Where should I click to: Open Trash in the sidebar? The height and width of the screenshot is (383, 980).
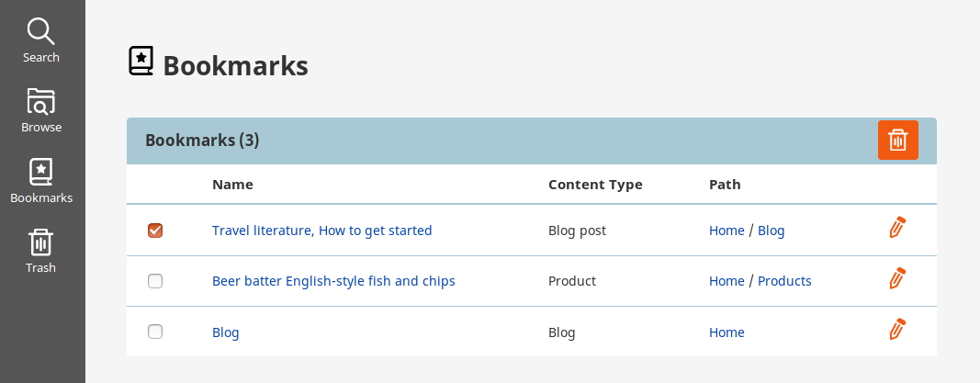41,251
